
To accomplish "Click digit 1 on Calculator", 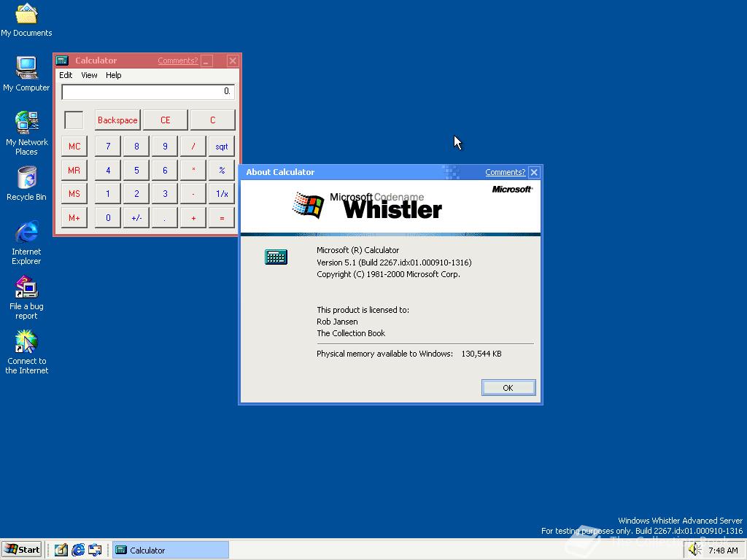I will pos(108,194).
